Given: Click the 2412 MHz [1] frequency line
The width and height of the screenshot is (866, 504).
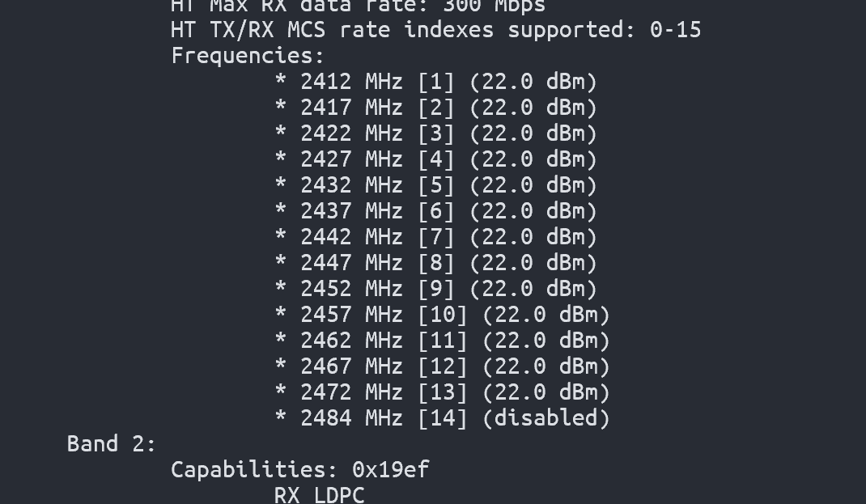Looking at the screenshot, I should point(435,82).
